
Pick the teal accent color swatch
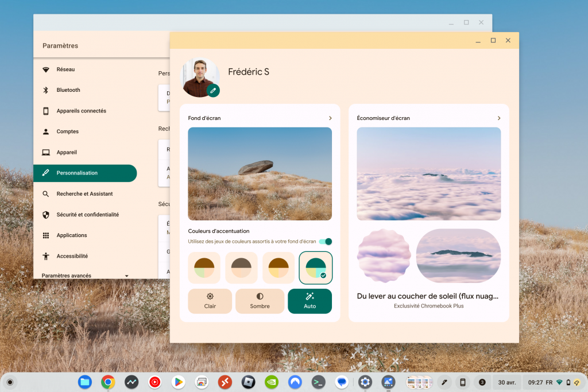point(315,267)
